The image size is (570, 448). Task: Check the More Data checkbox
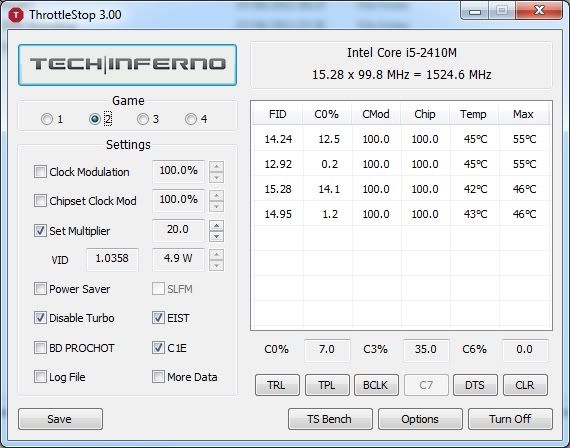pos(158,377)
